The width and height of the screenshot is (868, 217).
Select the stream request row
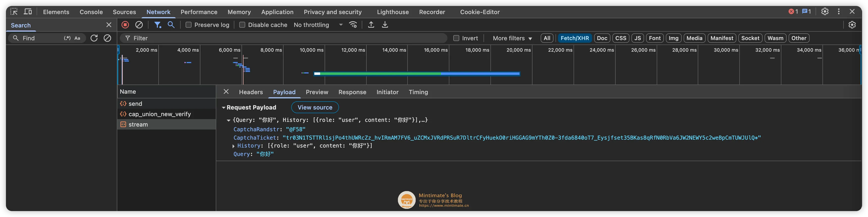167,125
